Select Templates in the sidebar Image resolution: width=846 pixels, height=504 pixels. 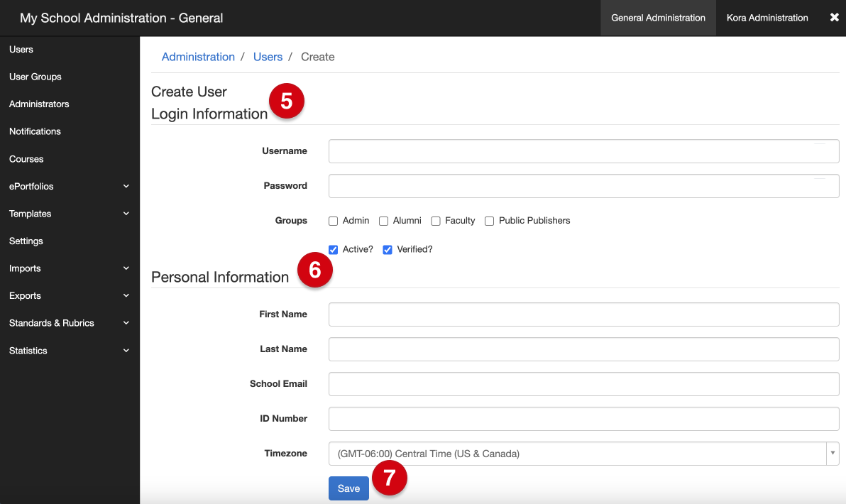(31, 214)
